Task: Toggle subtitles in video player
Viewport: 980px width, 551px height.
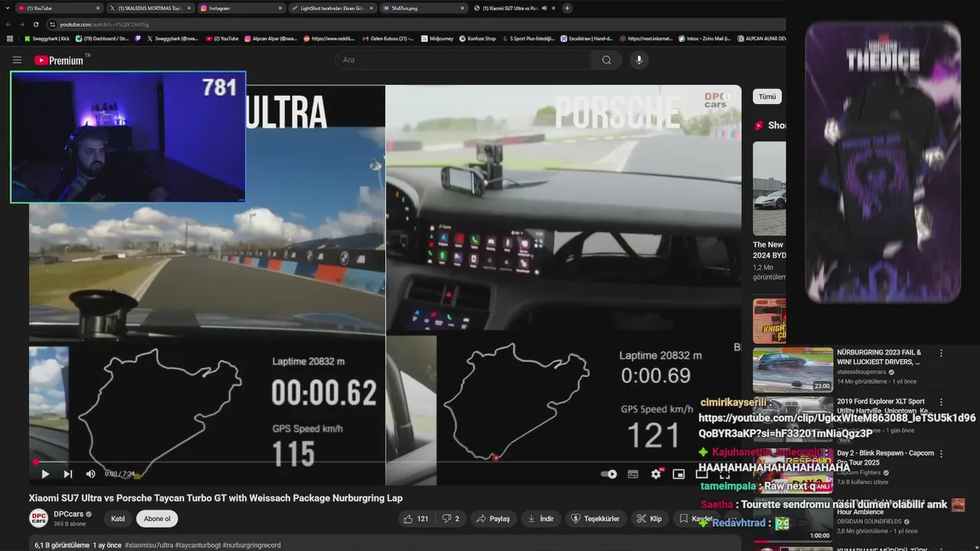Action: click(x=633, y=474)
